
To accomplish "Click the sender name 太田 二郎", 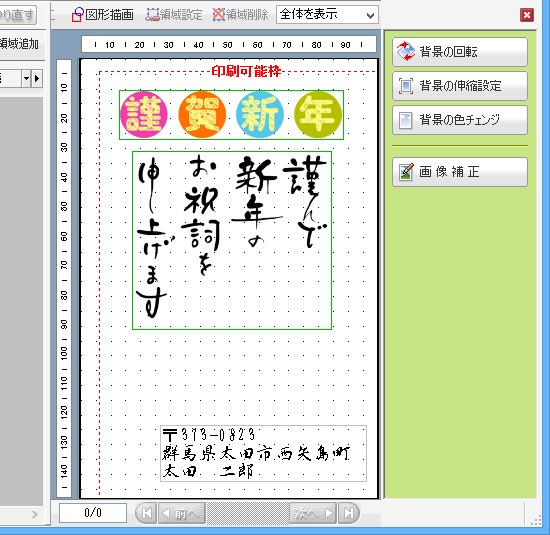I will click(x=208, y=471).
